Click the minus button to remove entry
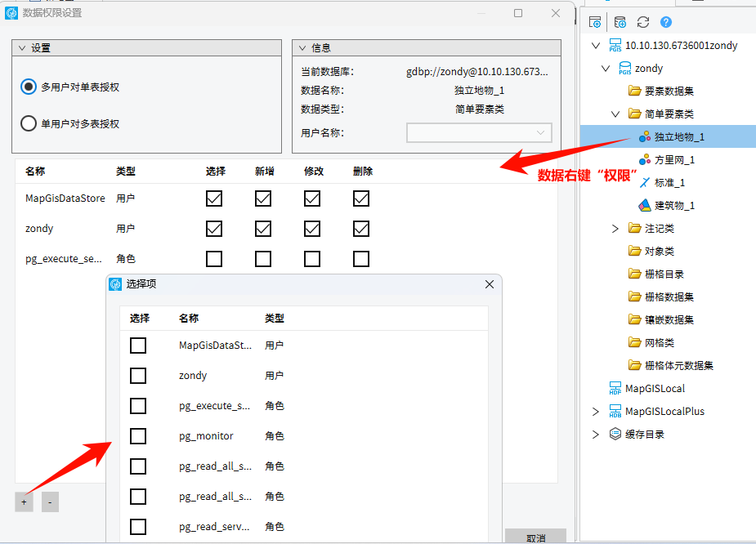Image resolution: width=756 pixels, height=544 pixels. [x=49, y=502]
